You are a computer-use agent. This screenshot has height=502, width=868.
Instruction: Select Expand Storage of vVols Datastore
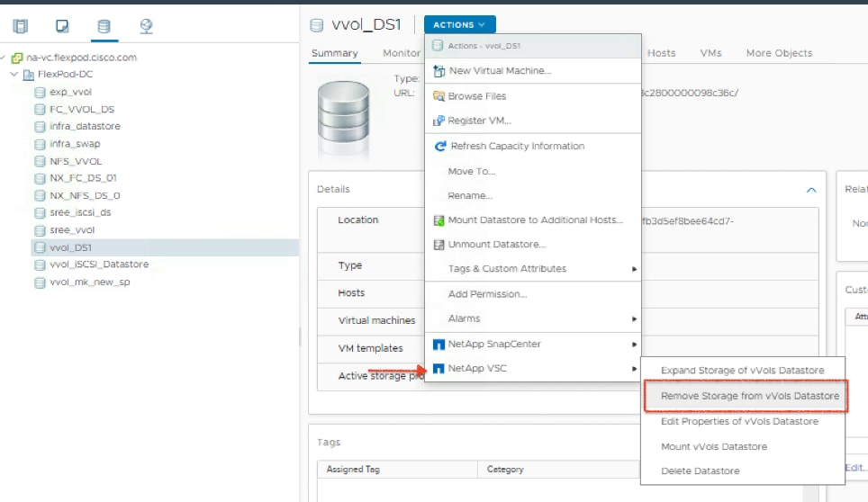(742, 371)
